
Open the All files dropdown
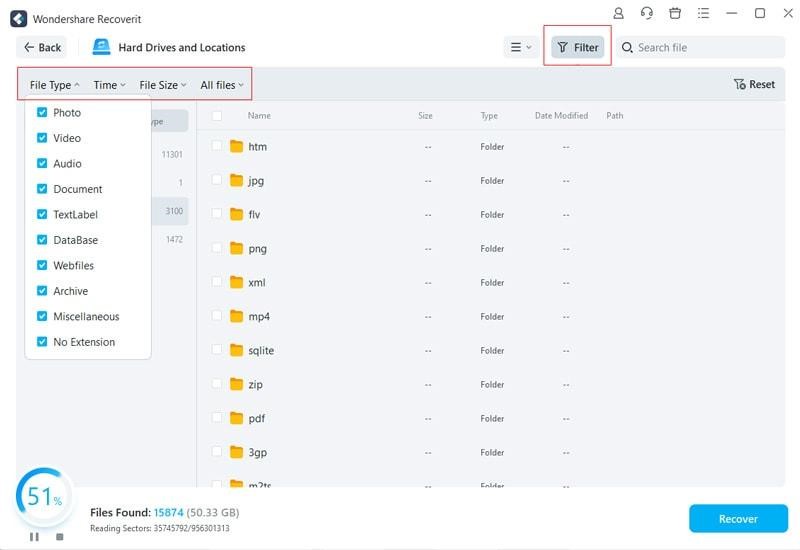(x=222, y=85)
